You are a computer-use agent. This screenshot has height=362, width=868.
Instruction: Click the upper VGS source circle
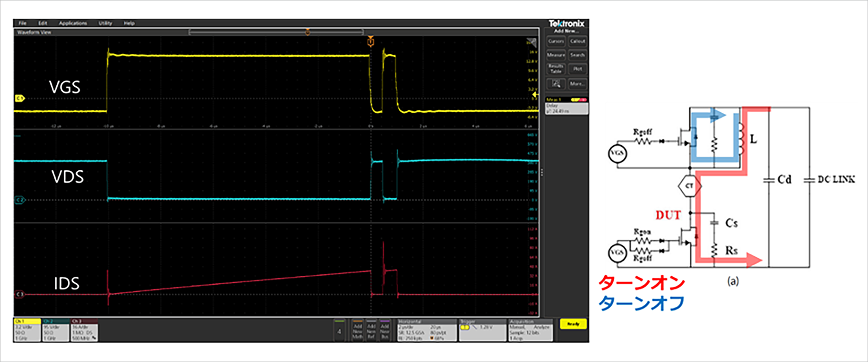pyautogui.click(x=617, y=153)
